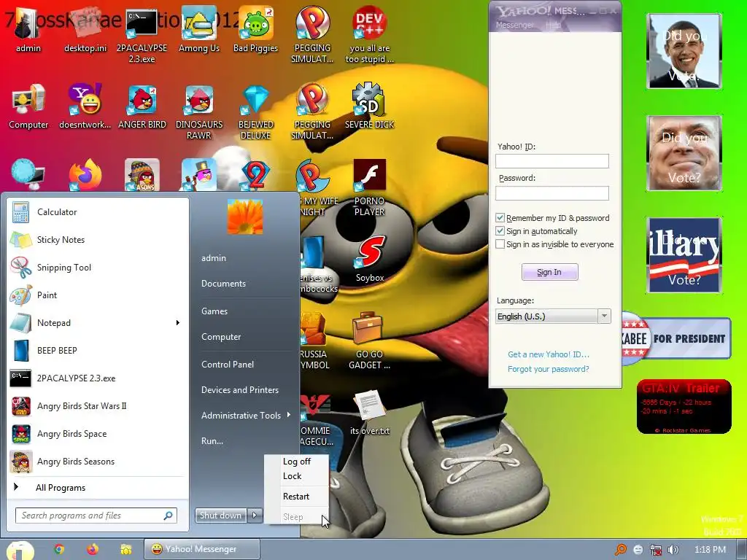Expand the Notepad submenu arrow

tap(178, 323)
